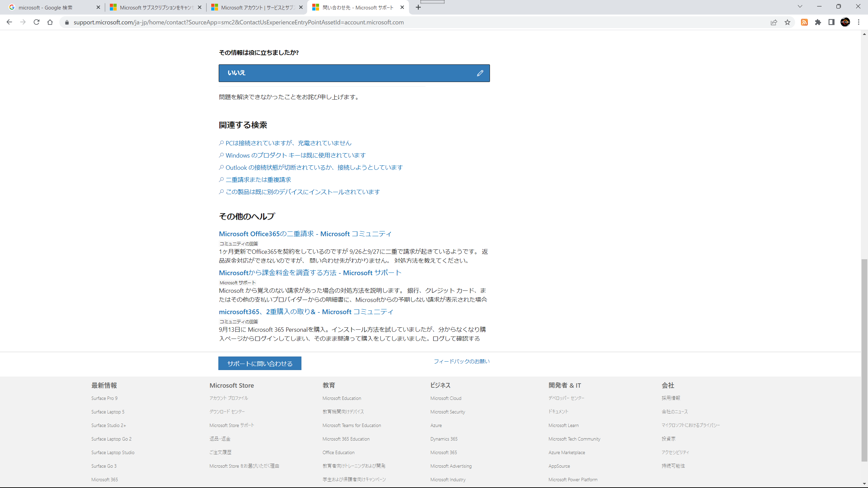Viewport: 868px width, 488px height.
Task: Open ダウンロード センター link
Action: tap(227, 412)
